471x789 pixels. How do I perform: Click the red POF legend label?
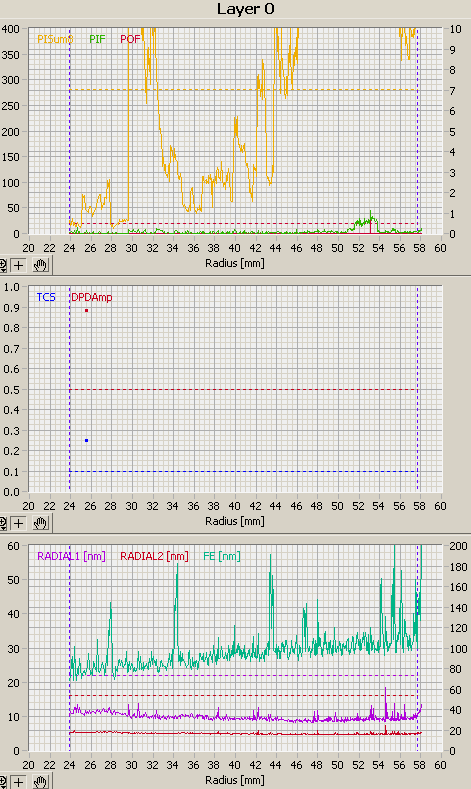tap(130, 39)
